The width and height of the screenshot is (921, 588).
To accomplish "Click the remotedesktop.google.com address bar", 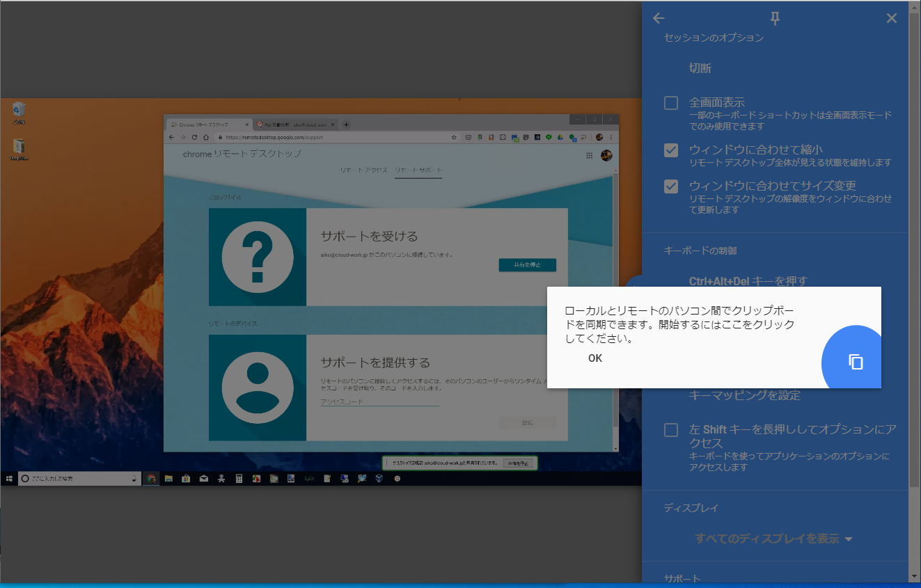I will click(x=334, y=137).
